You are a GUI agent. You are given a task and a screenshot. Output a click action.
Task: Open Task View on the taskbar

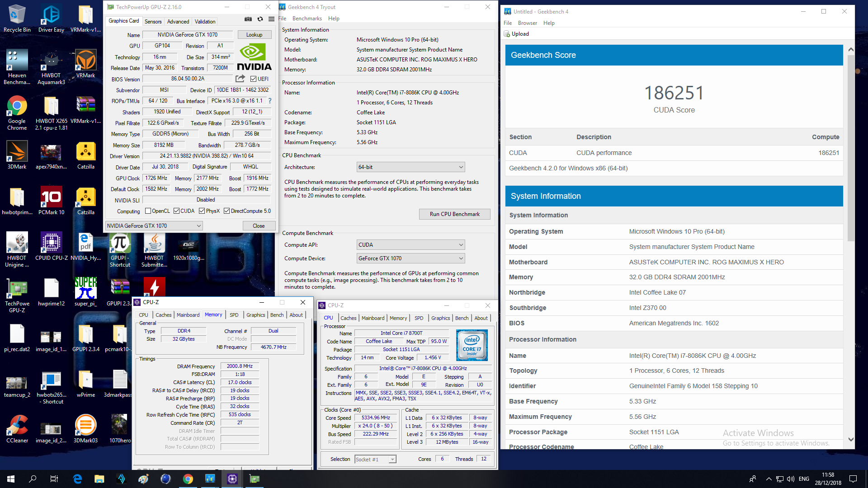[x=54, y=479]
